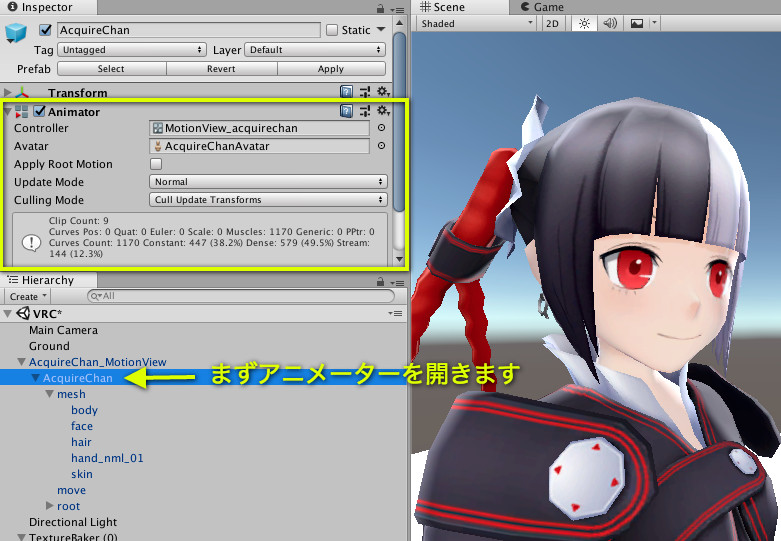Open the Hierarchy panel options menu

(397, 283)
